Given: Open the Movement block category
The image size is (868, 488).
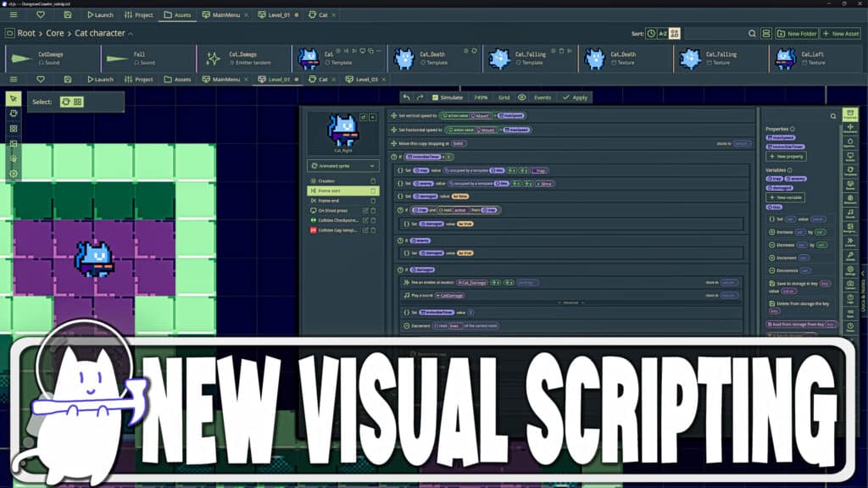Looking at the screenshot, I should pyautogui.click(x=850, y=129).
